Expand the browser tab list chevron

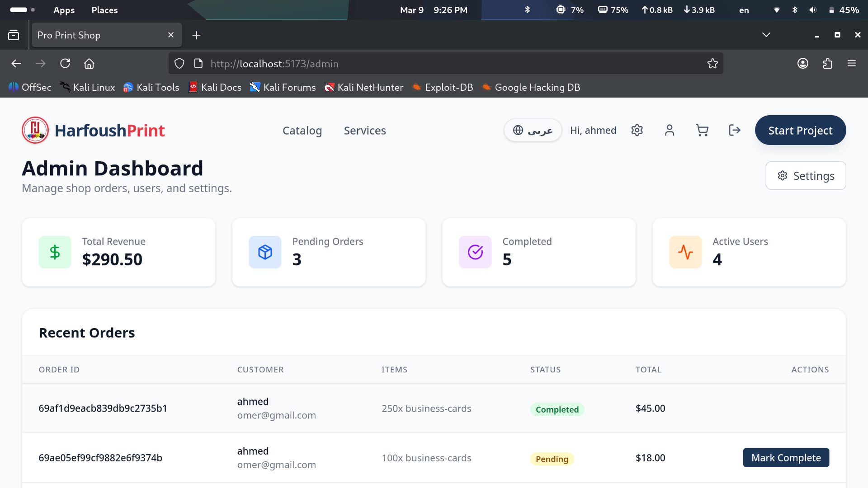766,35
